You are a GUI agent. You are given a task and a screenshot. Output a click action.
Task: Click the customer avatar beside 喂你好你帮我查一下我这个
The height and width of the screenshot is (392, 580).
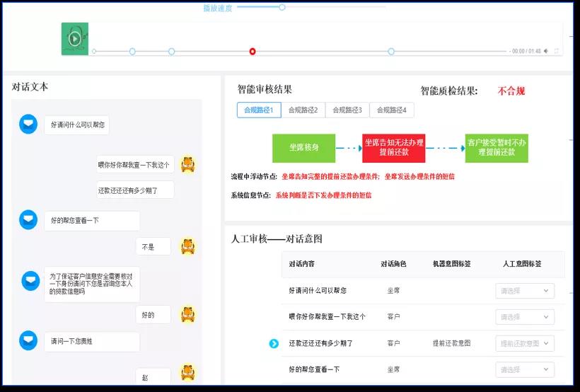[x=188, y=164]
